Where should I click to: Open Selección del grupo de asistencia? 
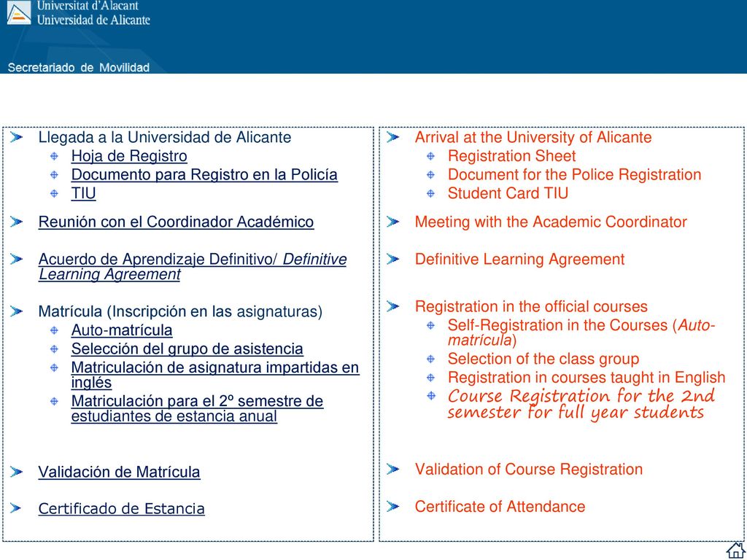(x=187, y=349)
